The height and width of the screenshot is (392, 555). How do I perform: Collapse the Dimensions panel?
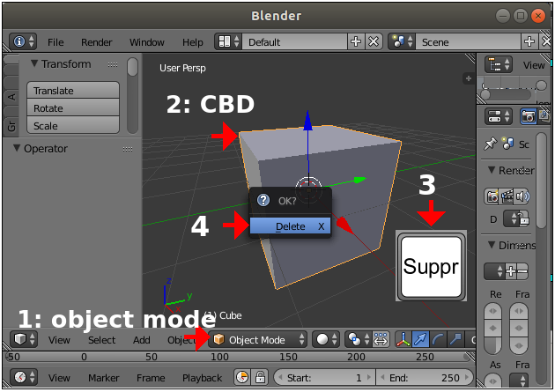click(492, 245)
